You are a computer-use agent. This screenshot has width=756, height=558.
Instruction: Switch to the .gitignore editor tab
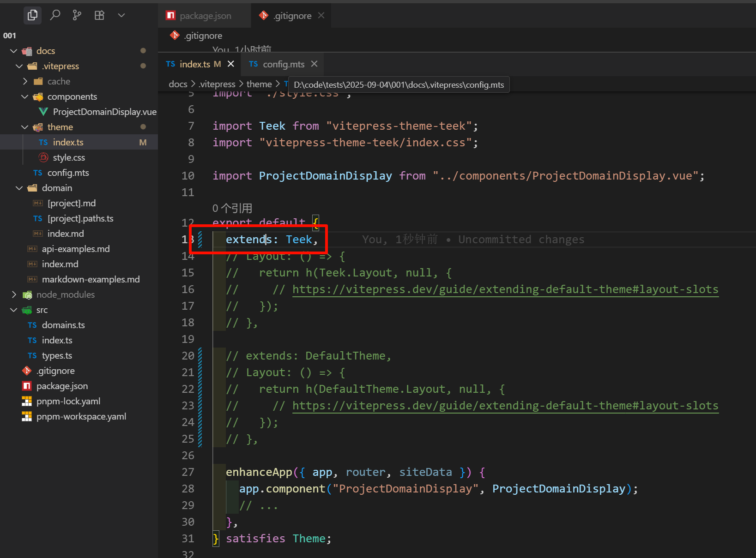click(292, 16)
